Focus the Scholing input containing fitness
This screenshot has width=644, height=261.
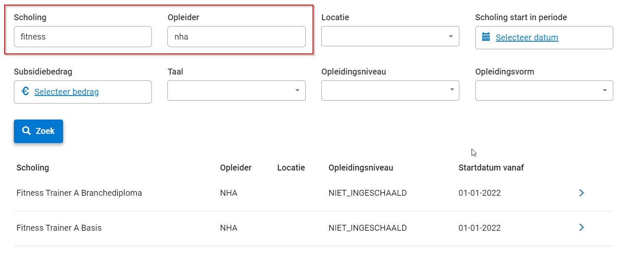coord(82,37)
